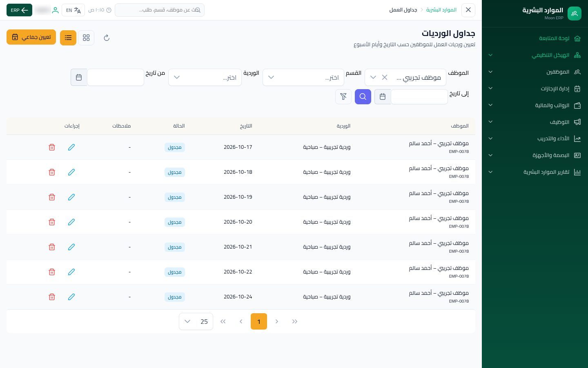Open the القسم dropdown
The height and width of the screenshot is (368, 588).
click(303, 77)
